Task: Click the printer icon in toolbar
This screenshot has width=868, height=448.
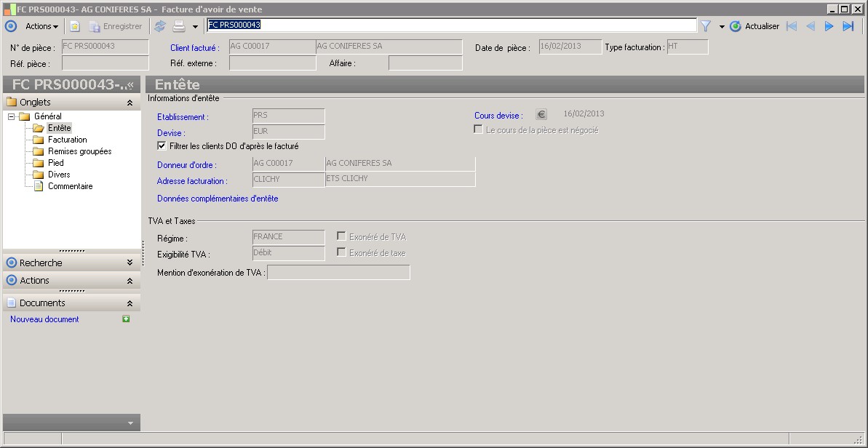Action: tap(179, 26)
